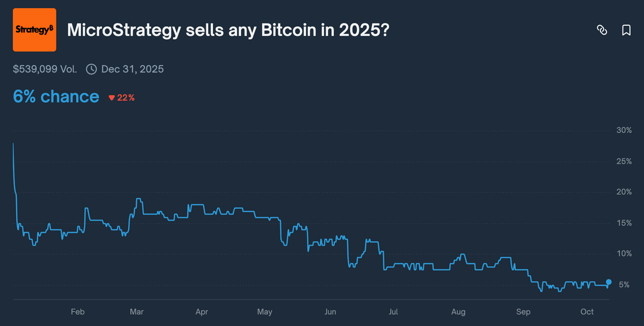Screen dimensions: 644x326
Task: Click the copy link icon
Action: (602, 30)
